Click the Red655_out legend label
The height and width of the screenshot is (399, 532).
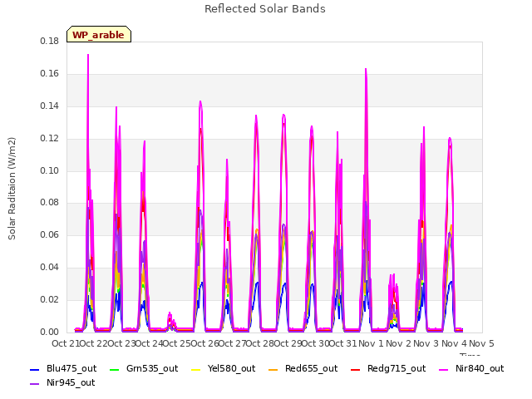311,369
